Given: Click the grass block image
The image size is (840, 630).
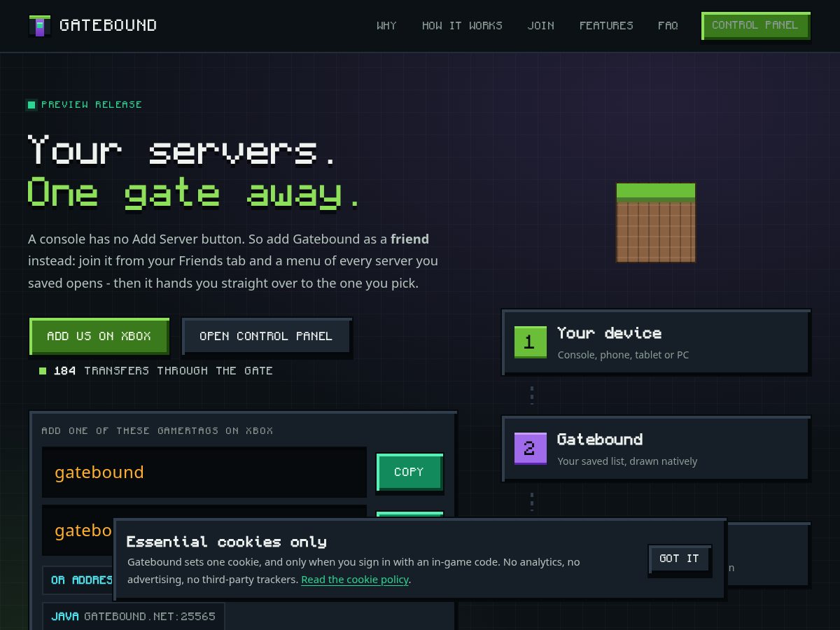Looking at the screenshot, I should click(x=656, y=223).
